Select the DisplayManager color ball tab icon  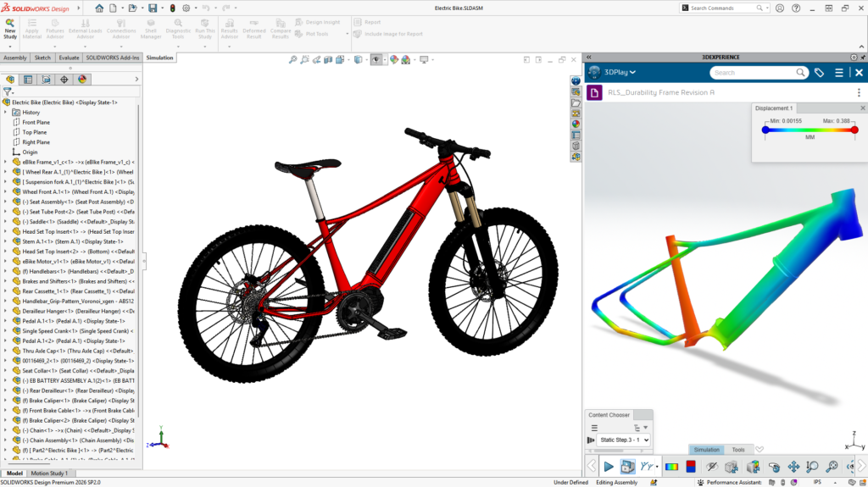tap(82, 80)
